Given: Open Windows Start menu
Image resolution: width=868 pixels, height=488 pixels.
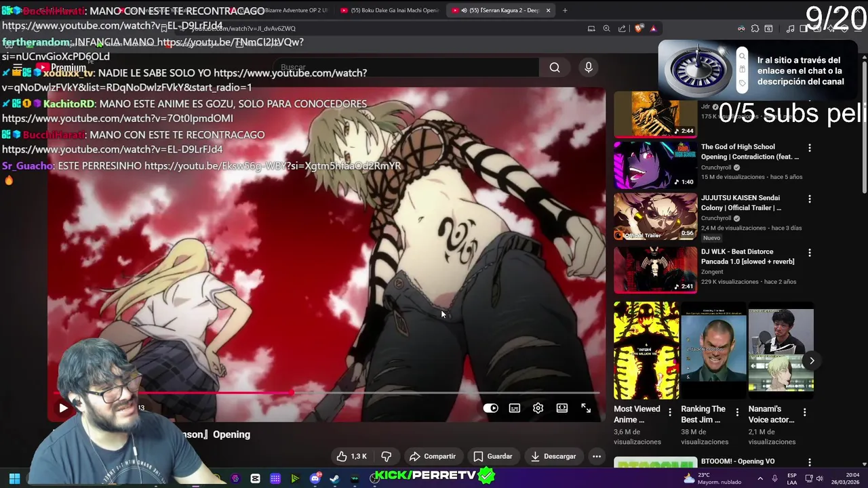Looking at the screenshot, I should tap(14, 479).
